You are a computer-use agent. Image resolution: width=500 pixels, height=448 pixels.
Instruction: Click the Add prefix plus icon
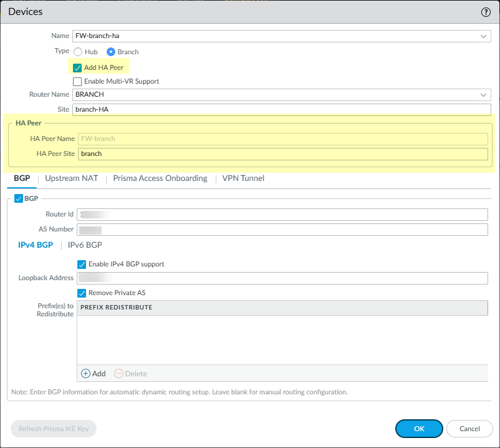pos(86,373)
